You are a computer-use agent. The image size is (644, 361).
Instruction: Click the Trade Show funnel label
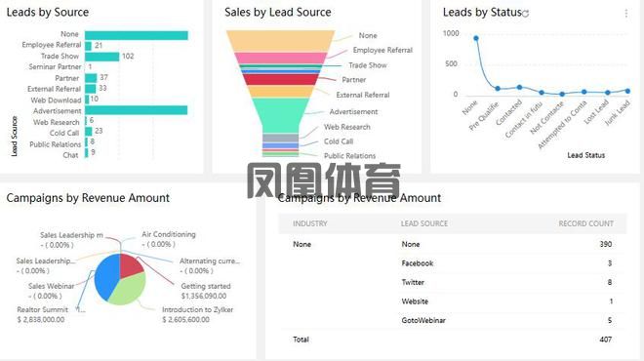point(368,65)
